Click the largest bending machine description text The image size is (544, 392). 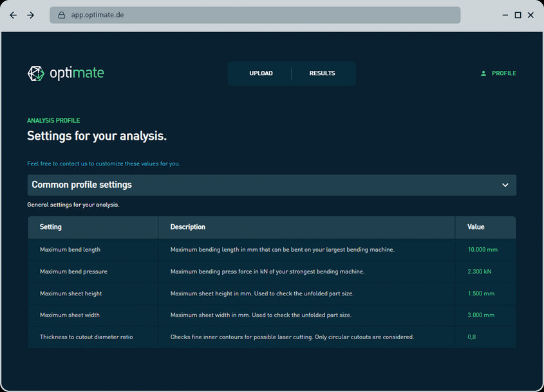tap(283, 250)
